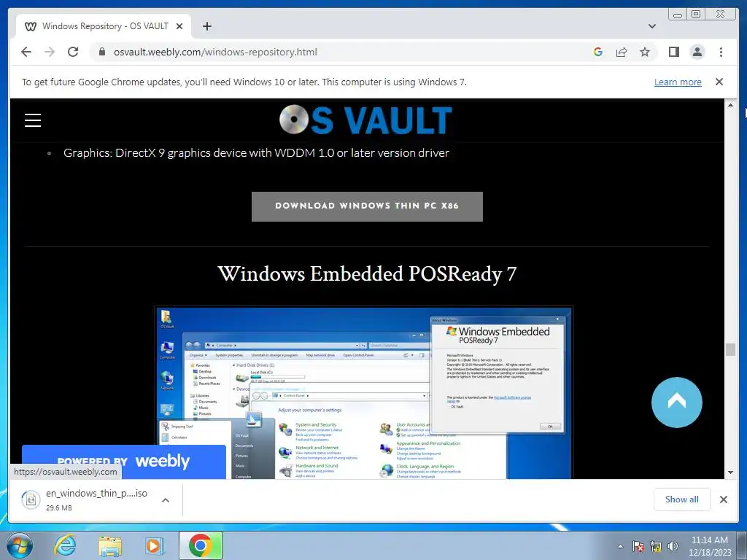Open the POSReady 7 screenshot thumbnail

click(365, 392)
